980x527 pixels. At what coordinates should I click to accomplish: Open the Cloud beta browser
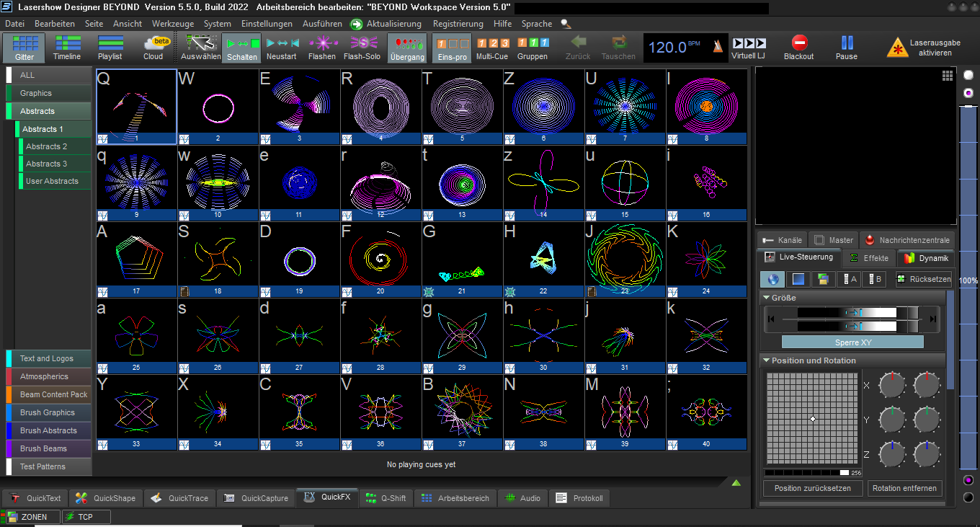point(154,48)
